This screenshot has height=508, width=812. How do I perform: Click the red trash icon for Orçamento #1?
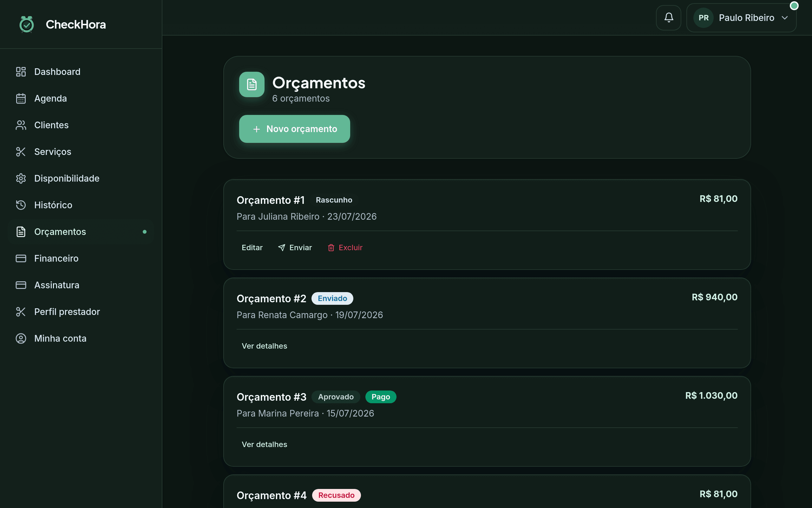pyautogui.click(x=331, y=248)
